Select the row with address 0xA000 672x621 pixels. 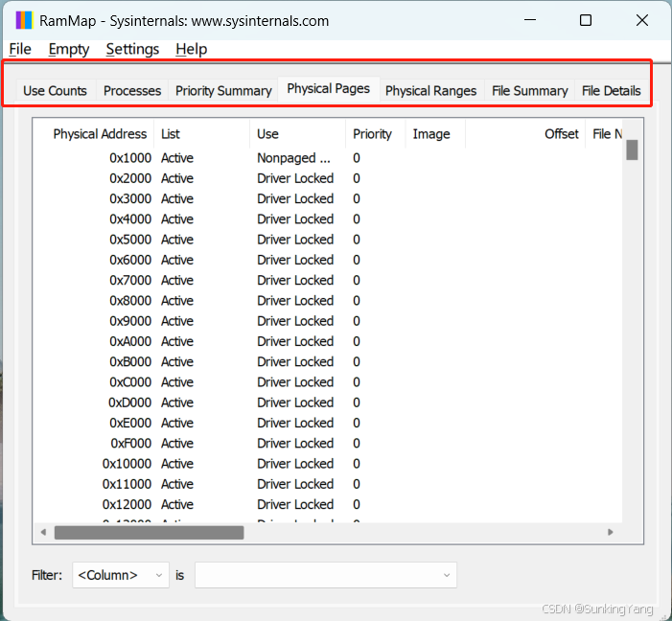pyautogui.click(x=328, y=341)
